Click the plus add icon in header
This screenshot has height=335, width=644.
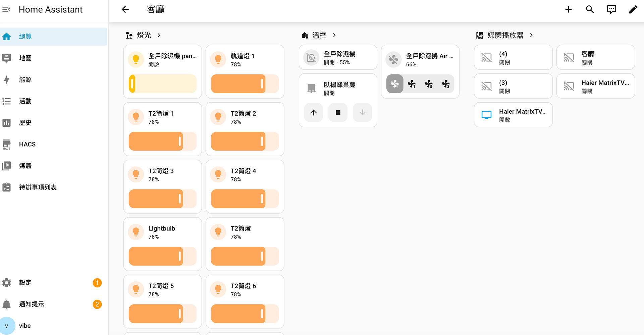(x=568, y=9)
